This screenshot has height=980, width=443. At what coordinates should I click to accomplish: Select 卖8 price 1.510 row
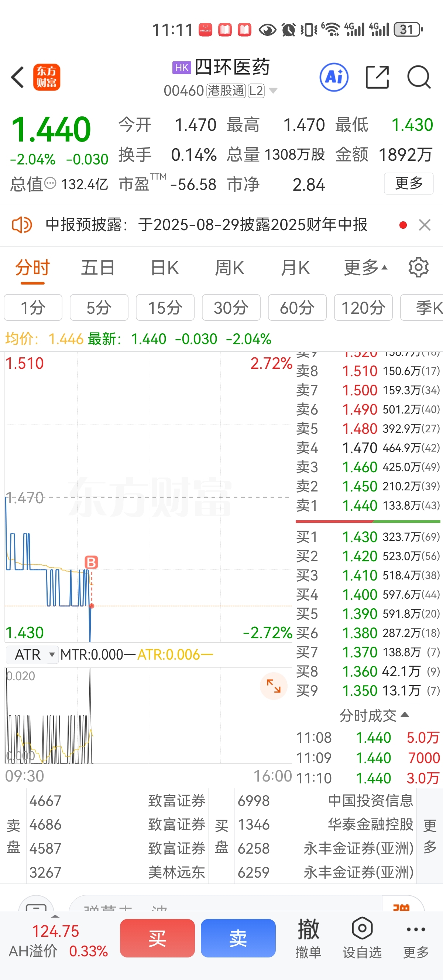pos(368,371)
